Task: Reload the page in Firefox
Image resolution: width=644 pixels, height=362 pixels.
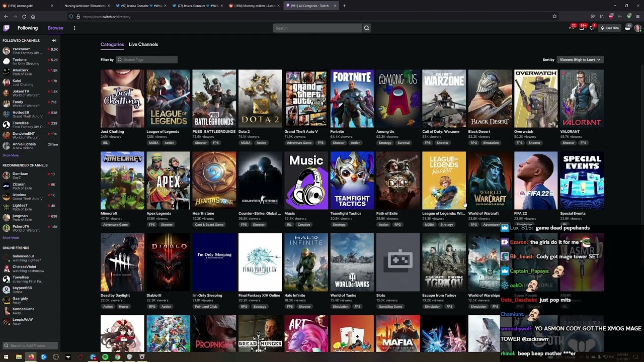Action: coord(24,17)
